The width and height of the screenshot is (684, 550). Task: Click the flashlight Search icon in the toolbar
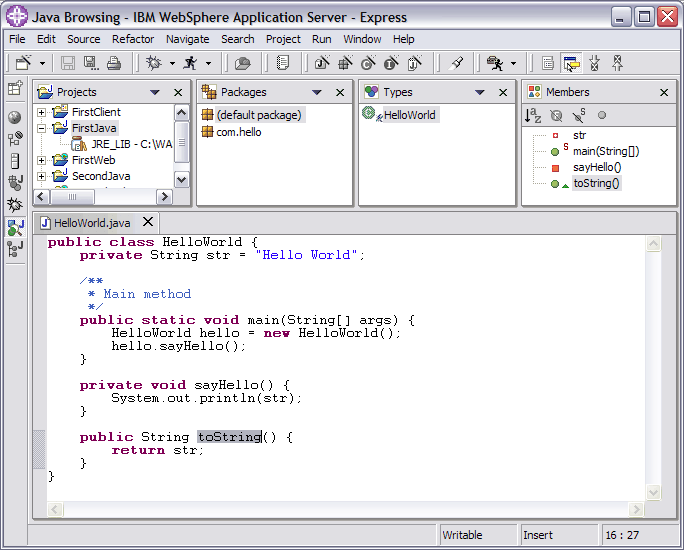click(x=457, y=63)
